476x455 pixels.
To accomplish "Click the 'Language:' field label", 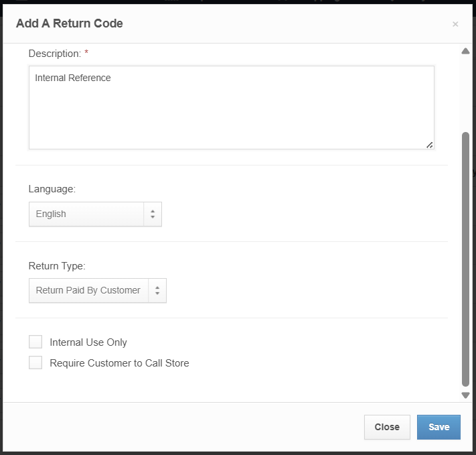I will coord(52,190).
